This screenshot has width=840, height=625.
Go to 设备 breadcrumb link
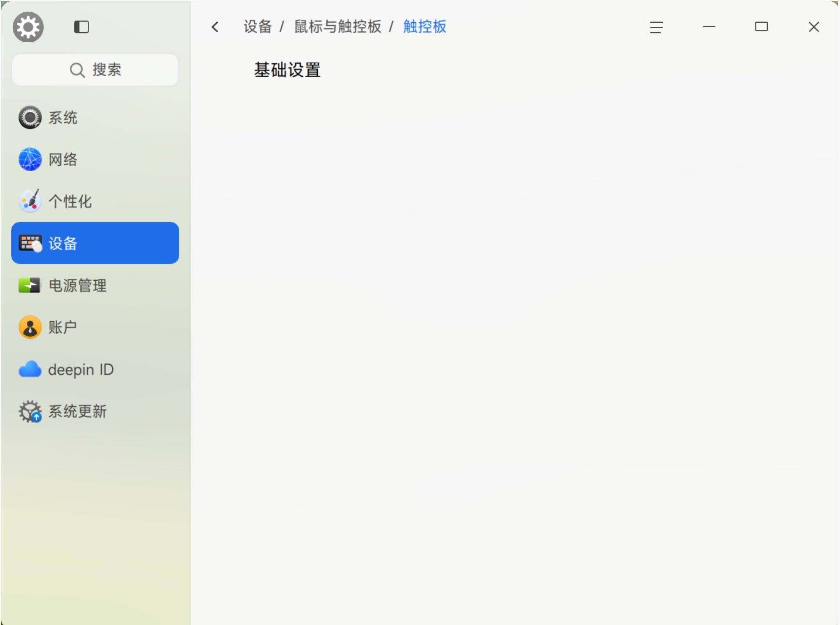point(258,27)
